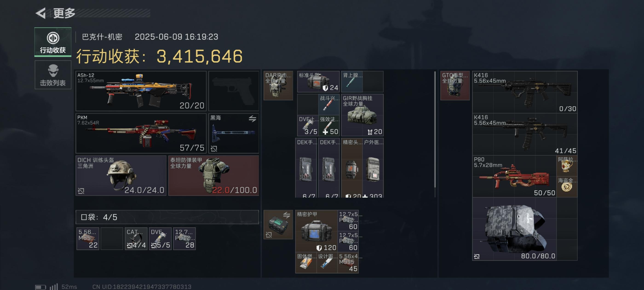Go back using the arrow beside 更多
This screenshot has width=644, height=290.
coord(41,13)
